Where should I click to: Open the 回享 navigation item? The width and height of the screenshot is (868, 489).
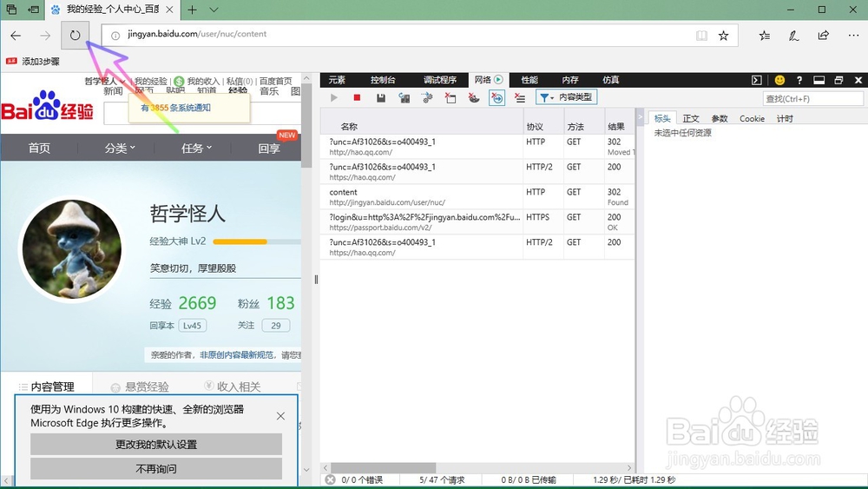[269, 148]
